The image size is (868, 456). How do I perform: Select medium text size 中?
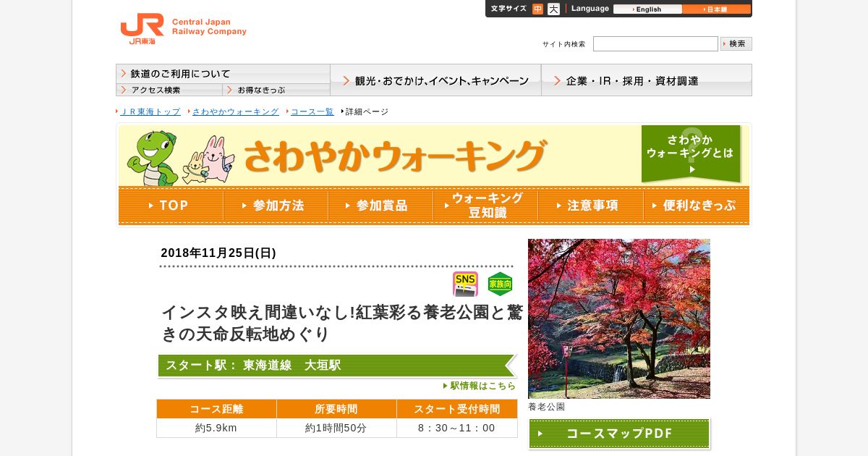pos(537,9)
